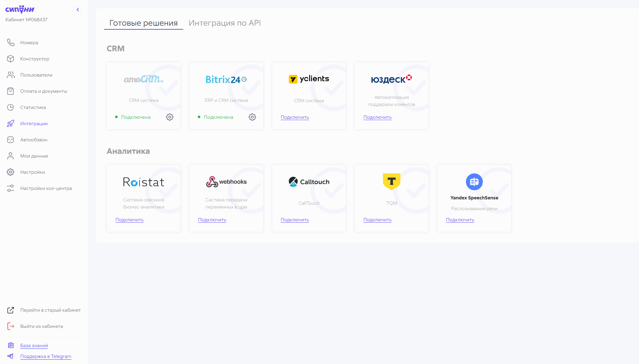This screenshot has width=639, height=364.
Task: Click the pie chart icon next to Статистика
Action: point(10,107)
